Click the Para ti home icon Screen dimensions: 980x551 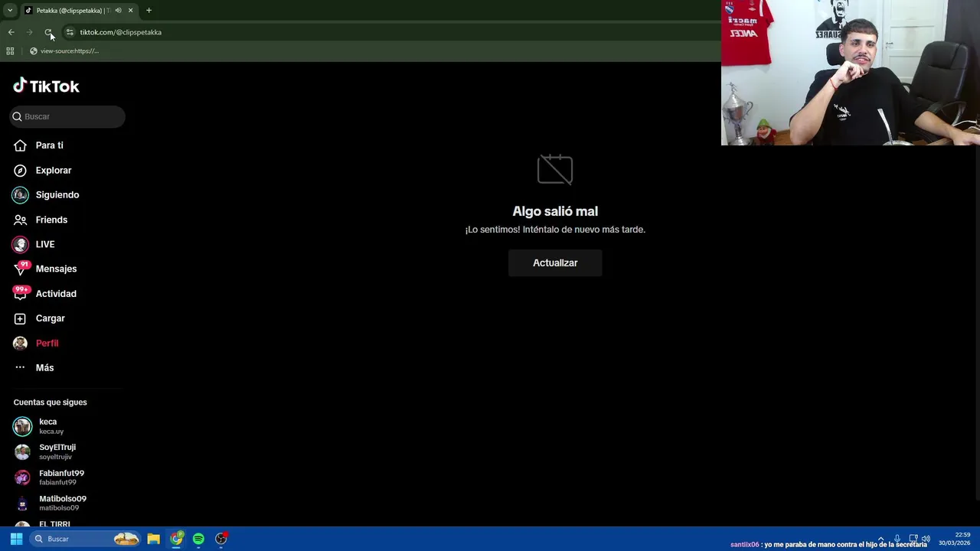[x=20, y=145]
